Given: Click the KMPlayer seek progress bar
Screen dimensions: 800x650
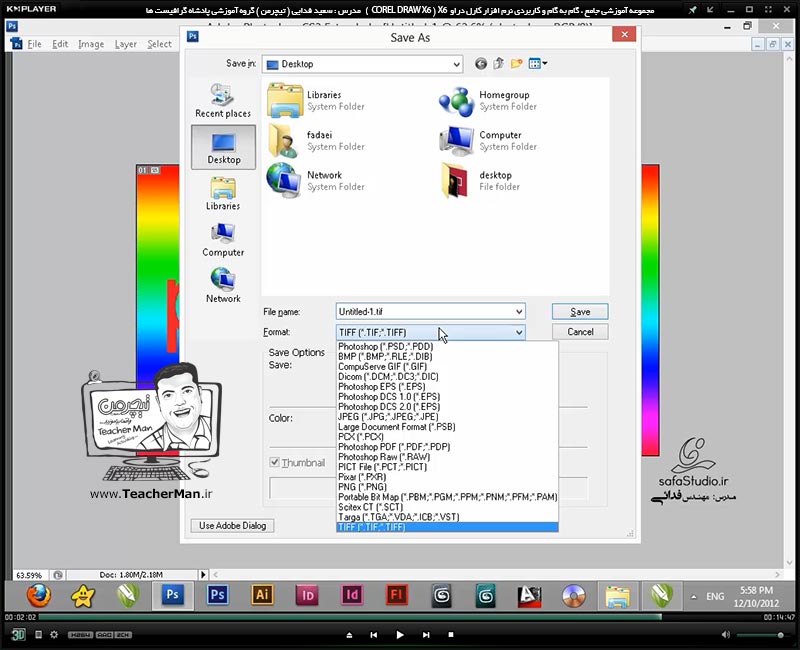Looking at the screenshot, I should [399, 617].
